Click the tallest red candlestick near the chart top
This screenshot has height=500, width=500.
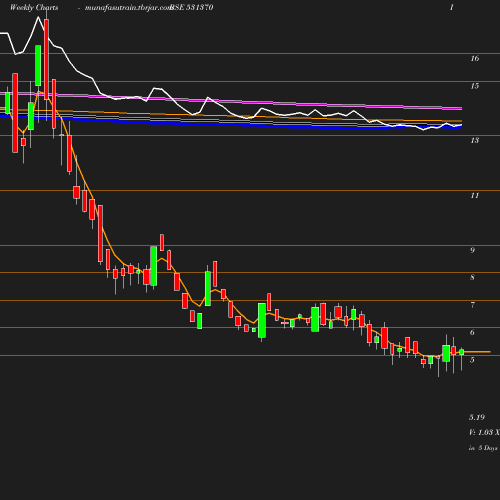(x=46, y=59)
